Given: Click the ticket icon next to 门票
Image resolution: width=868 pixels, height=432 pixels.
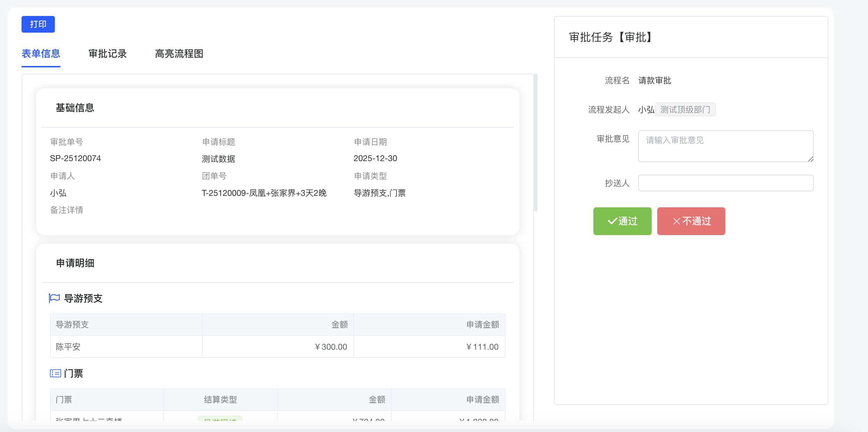Looking at the screenshot, I should pyautogui.click(x=55, y=373).
